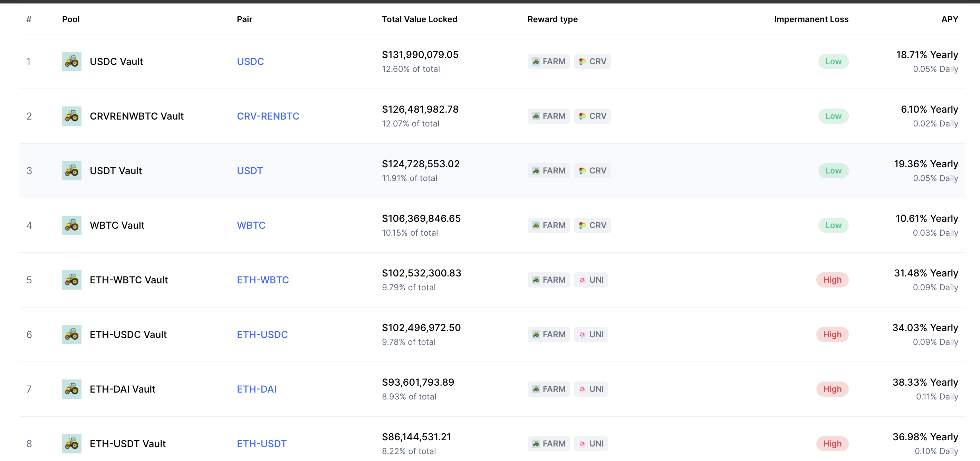This screenshot has height=461, width=980.
Task: Select the UNI reward badge in ETH-WBTC row
Action: tap(591, 280)
